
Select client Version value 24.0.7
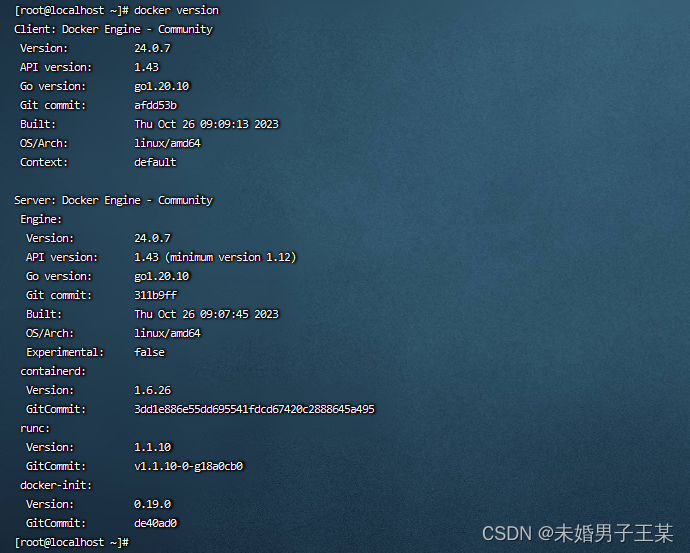pyautogui.click(x=152, y=48)
